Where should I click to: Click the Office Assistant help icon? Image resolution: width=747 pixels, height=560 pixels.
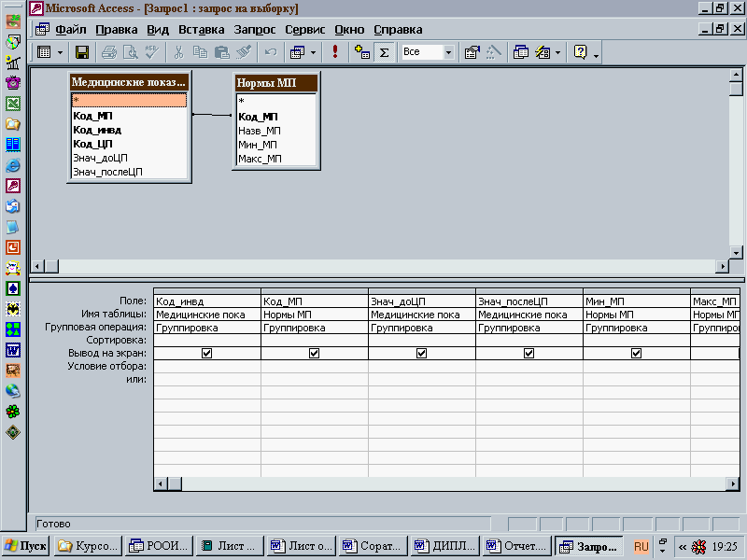(x=580, y=52)
